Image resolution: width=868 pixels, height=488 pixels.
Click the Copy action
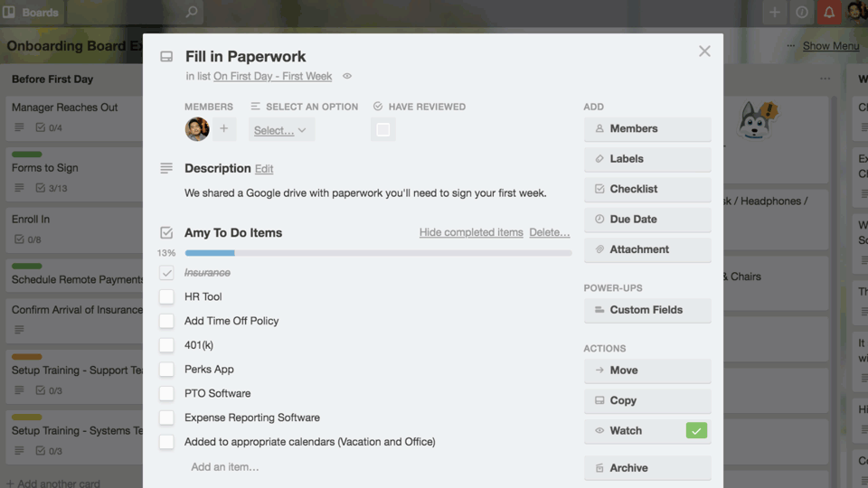pos(647,400)
